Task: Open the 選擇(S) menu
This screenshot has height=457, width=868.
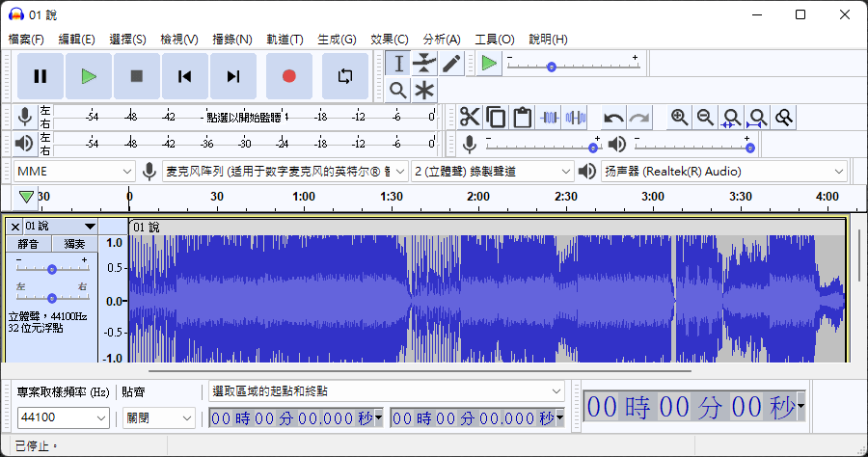Action: tap(127, 40)
